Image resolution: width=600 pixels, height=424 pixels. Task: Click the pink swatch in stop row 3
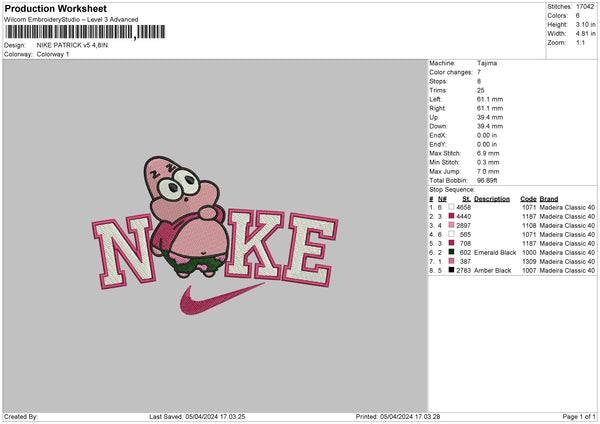[452, 225]
